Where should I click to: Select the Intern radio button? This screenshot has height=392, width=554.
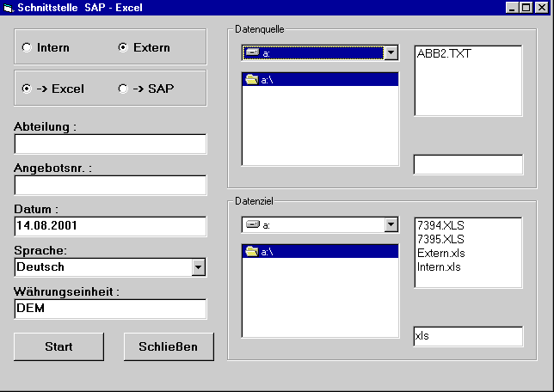(27, 47)
